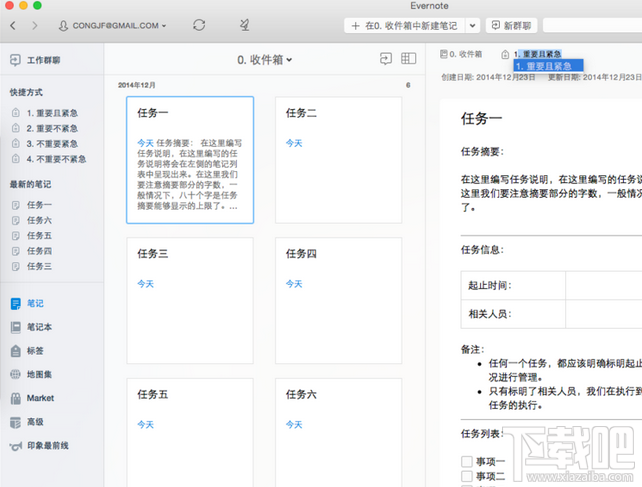Image resolution: width=642 pixels, height=487 pixels.
Task: Check the second task list checkbox
Action: [467, 476]
